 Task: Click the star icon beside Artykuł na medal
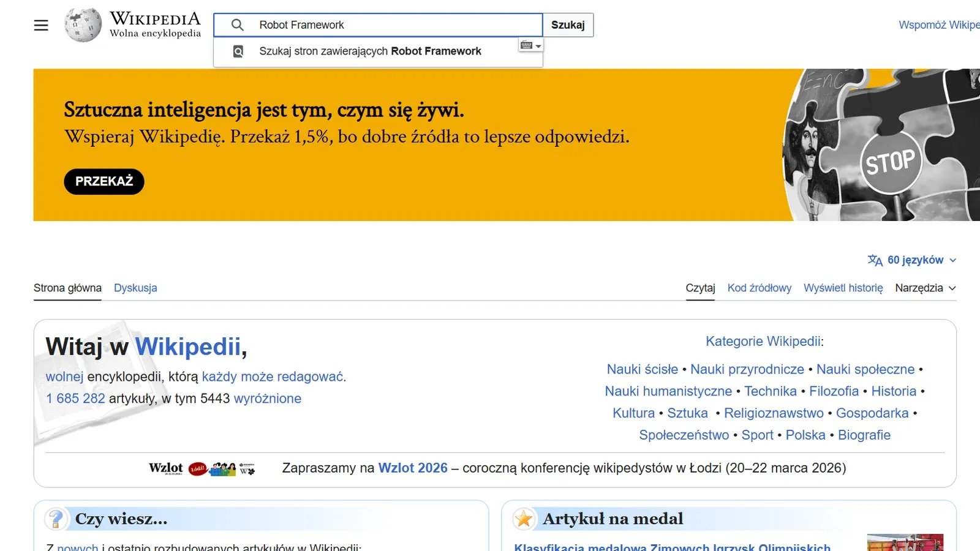[x=524, y=519]
